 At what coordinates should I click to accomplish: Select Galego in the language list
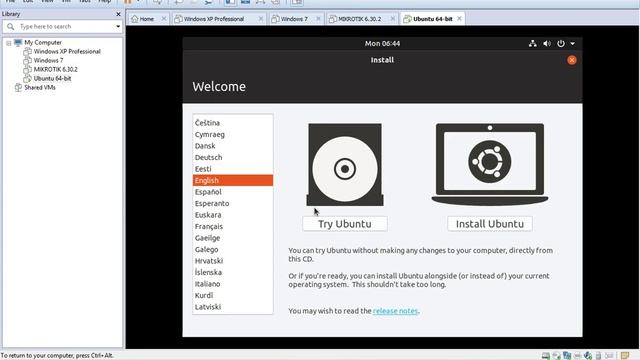point(233,249)
